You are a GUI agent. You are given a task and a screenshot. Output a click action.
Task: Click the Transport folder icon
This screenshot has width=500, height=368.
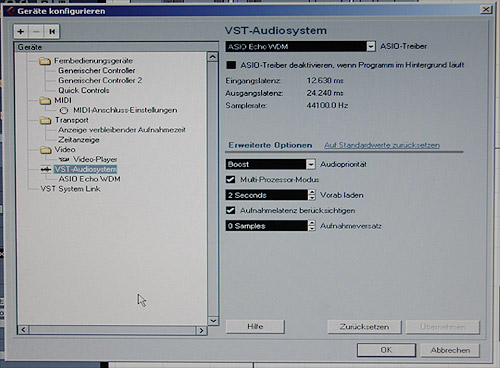(45, 120)
